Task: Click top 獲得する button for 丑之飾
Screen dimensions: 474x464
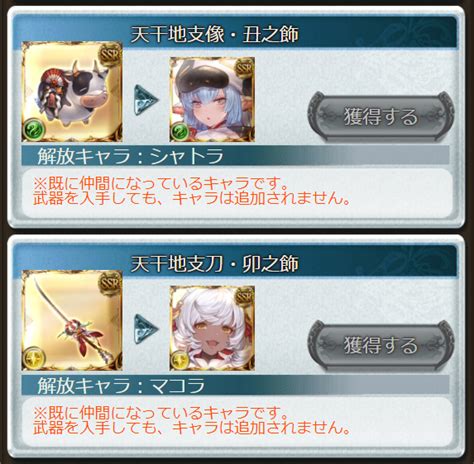Action: coord(381,116)
